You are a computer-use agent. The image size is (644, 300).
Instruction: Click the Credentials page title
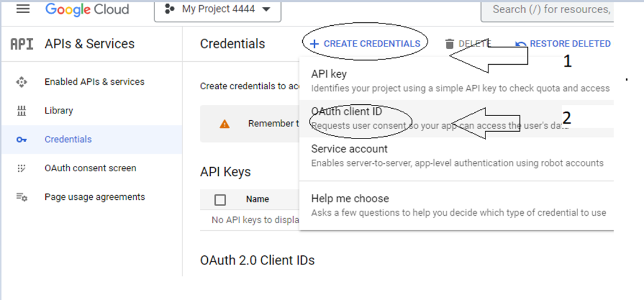pyautogui.click(x=232, y=44)
